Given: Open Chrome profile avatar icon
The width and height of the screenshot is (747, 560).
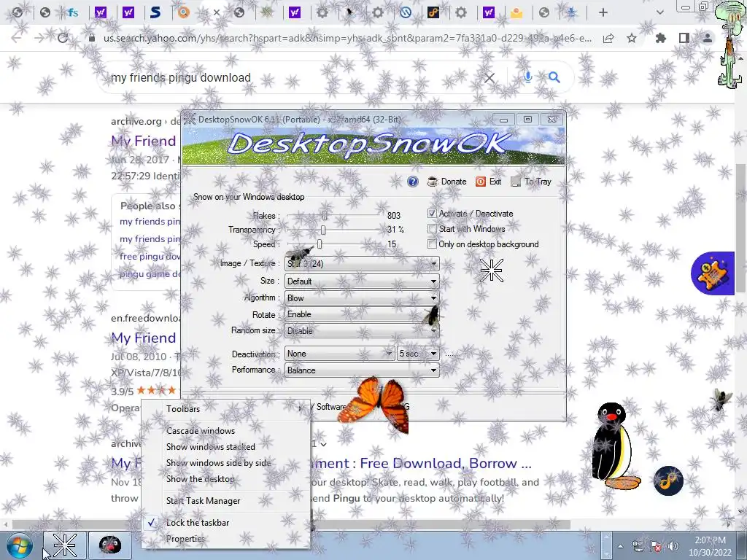Looking at the screenshot, I should pos(708,38).
